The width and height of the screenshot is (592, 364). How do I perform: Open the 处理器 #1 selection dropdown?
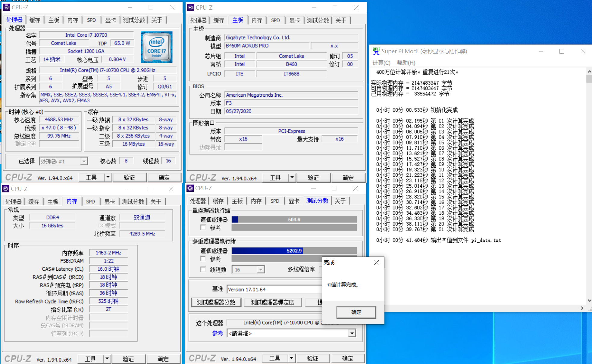pyautogui.click(x=84, y=161)
